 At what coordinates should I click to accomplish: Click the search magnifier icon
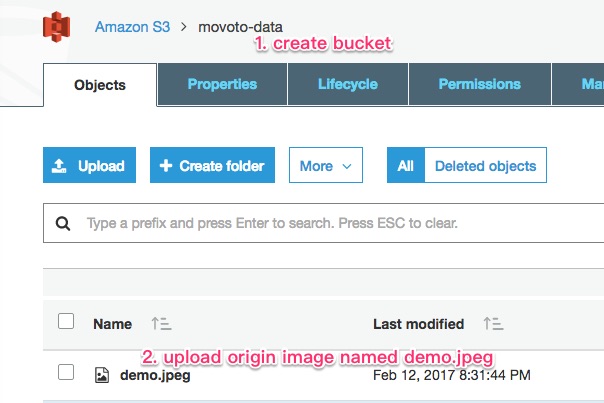[x=63, y=224]
